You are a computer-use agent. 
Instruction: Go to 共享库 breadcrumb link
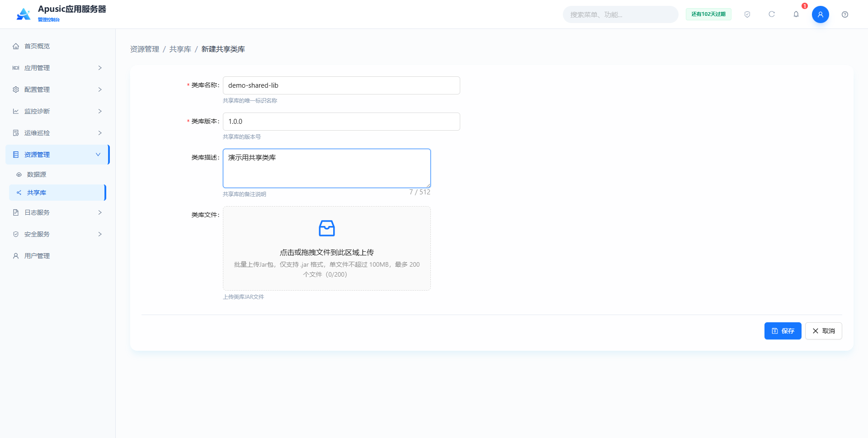pos(180,49)
